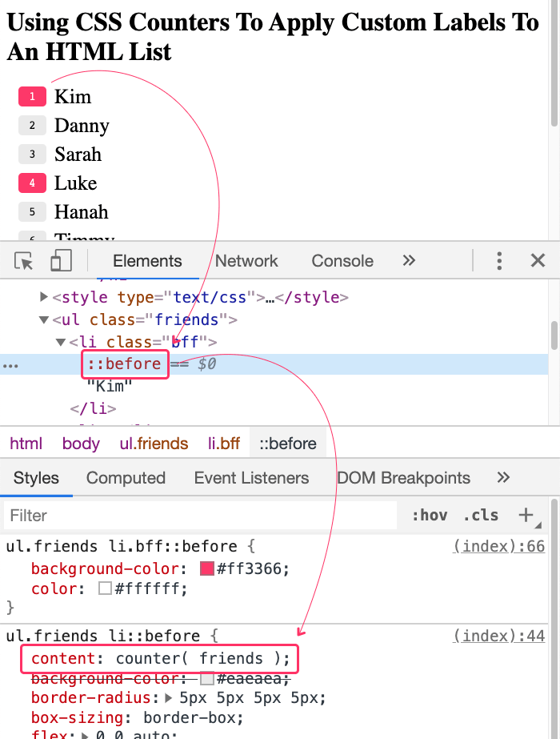Open the DOM Breakpoints tab
This screenshot has width=560, height=739.
404,478
